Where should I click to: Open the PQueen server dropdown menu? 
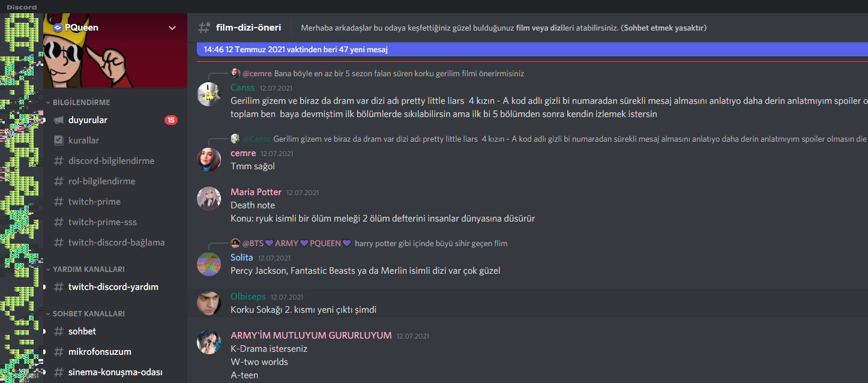172,28
